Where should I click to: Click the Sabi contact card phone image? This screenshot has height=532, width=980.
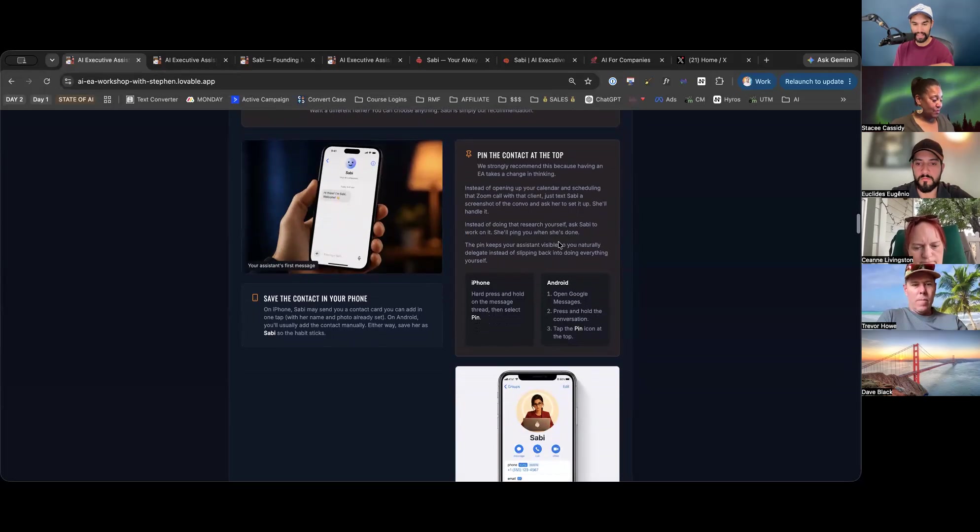pyautogui.click(x=537, y=424)
